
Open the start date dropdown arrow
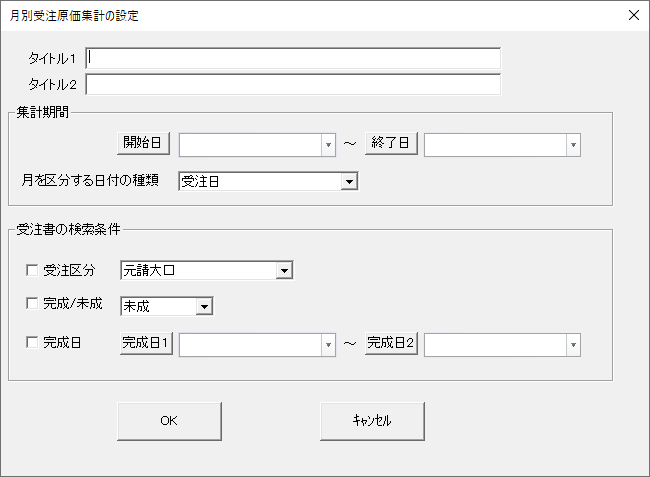pos(328,144)
